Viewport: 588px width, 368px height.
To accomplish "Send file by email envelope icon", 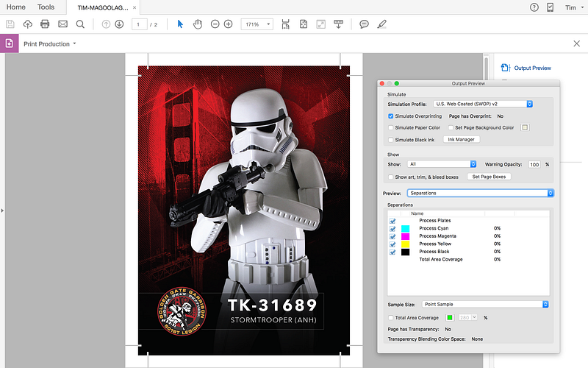I will (62, 24).
